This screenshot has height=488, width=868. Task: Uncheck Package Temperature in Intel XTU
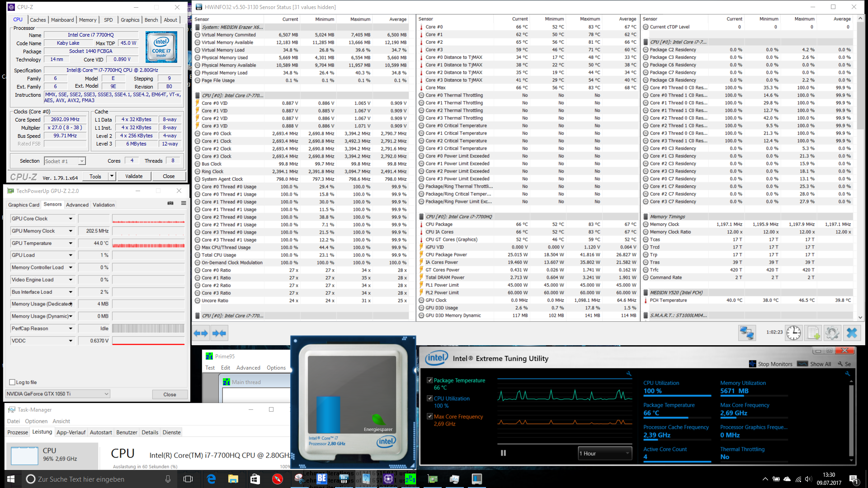tap(430, 380)
